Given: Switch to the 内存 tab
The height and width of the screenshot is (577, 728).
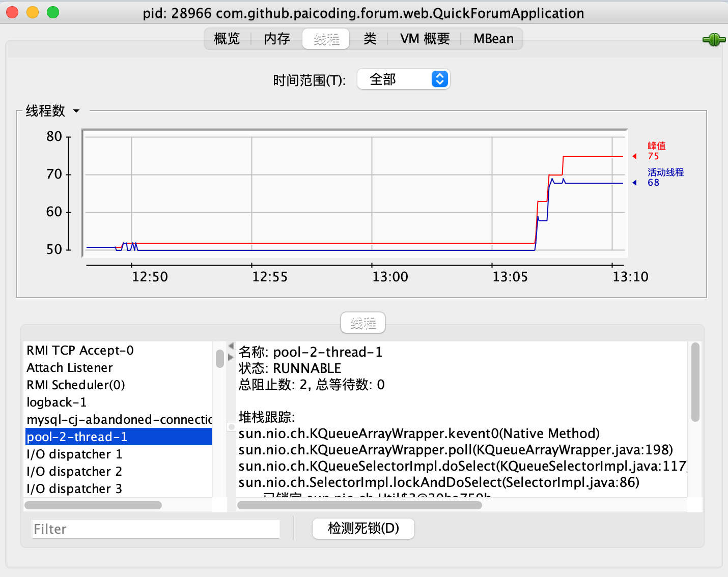Looking at the screenshot, I should [277, 39].
